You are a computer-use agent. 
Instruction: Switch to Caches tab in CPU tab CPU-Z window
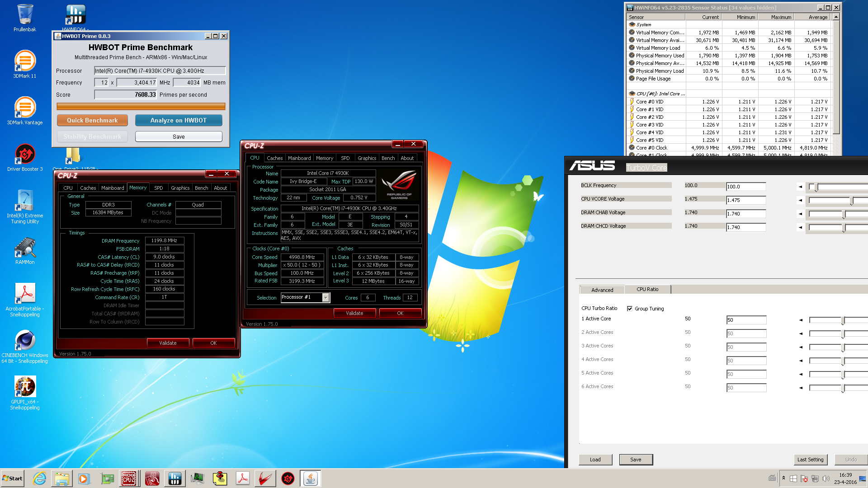tap(274, 158)
